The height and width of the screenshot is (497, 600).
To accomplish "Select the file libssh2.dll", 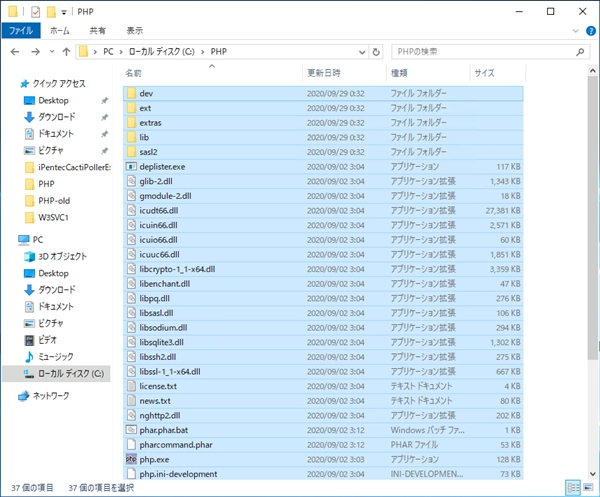I will point(323,357).
